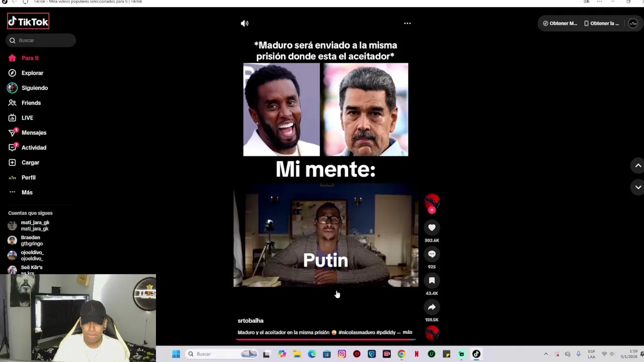Open the TikTok app taskbar icon

[476, 354]
